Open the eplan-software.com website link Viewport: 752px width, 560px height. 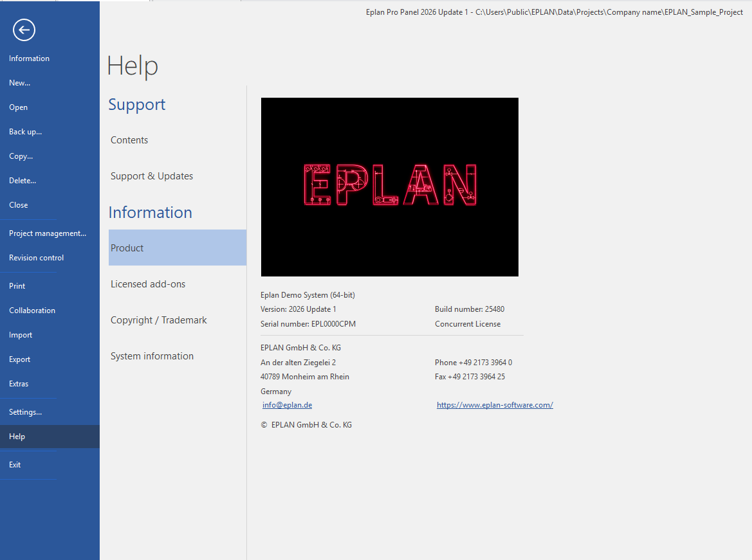click(495, 405)
